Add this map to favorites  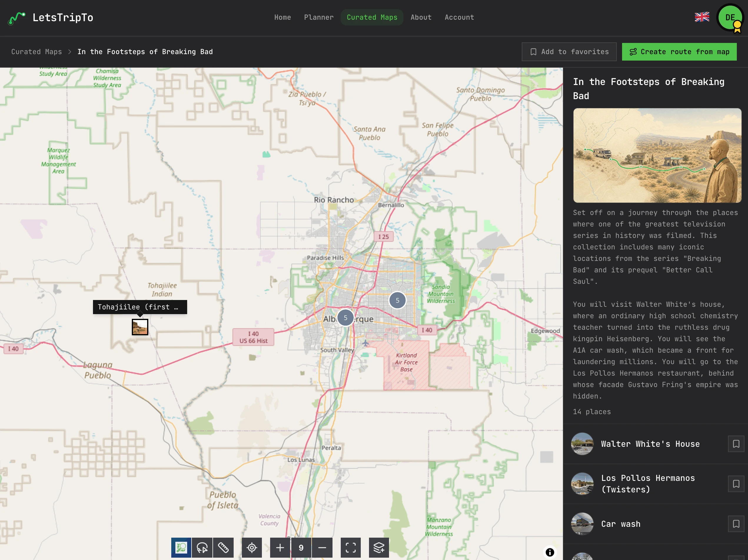point(569,52)
